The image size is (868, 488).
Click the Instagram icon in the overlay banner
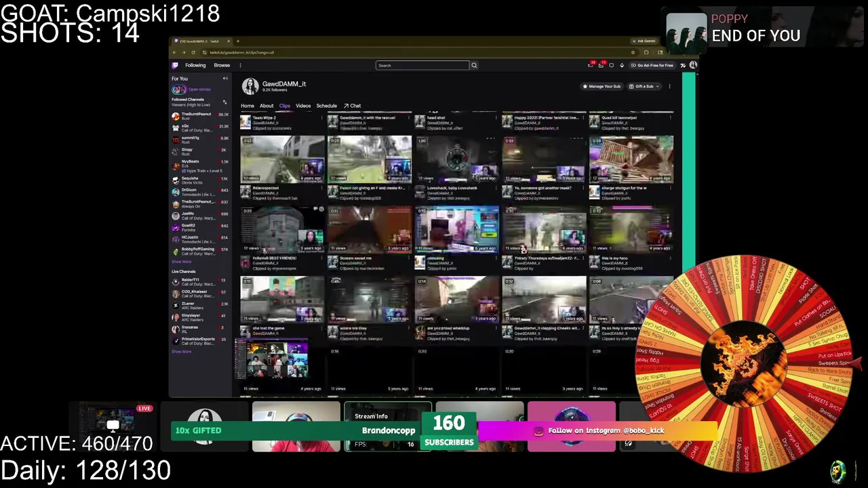pyautogui.click(x=538, y=430)
